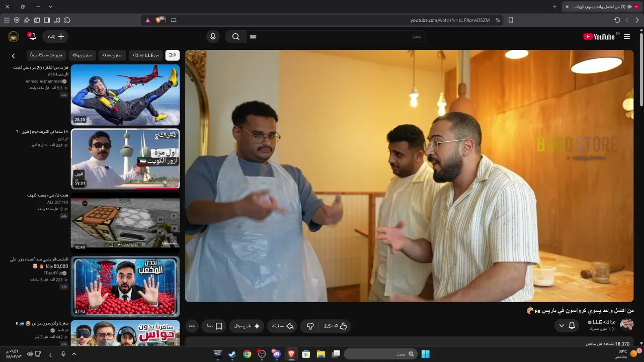This screenshot has width=644, height=362.
Task: Close the YouTube video tab
Action: (x=567, y=7)
